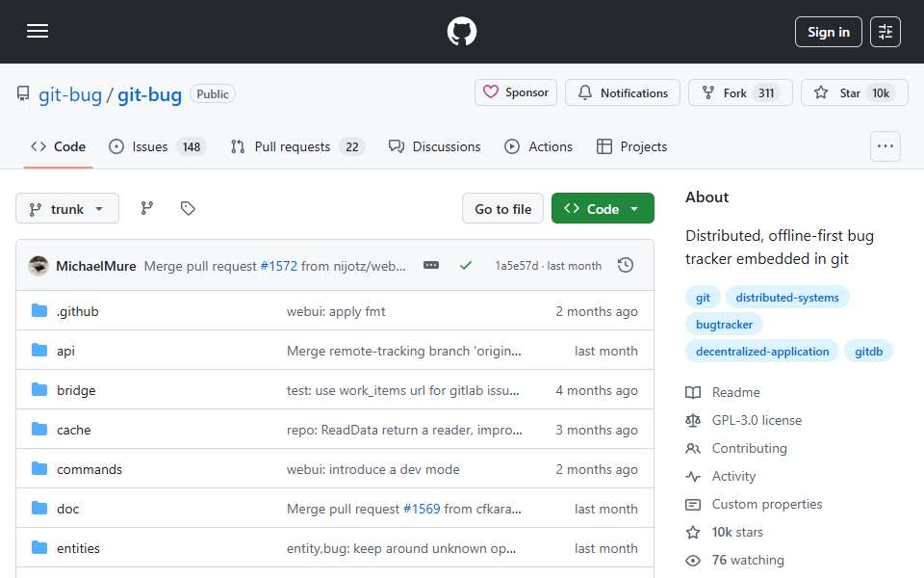Open the Contributing link

tap(736, 448)
